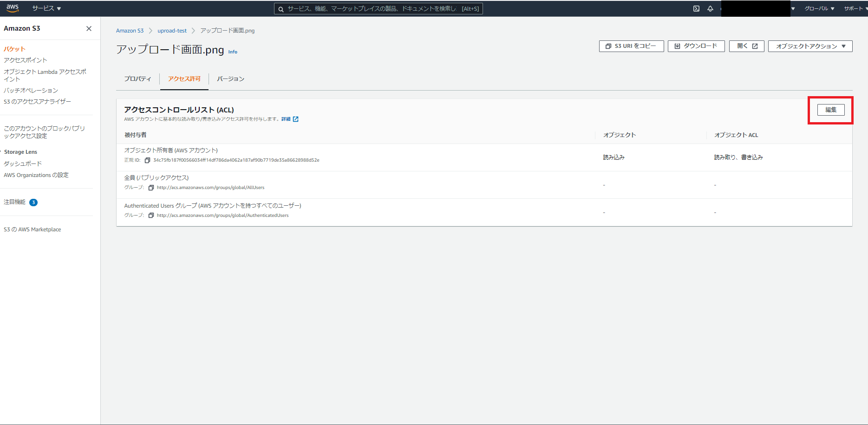This screenshot has width=868, height=425.
Task: Open the サービス dropdown menu
Action: click(x=46, y=8)
